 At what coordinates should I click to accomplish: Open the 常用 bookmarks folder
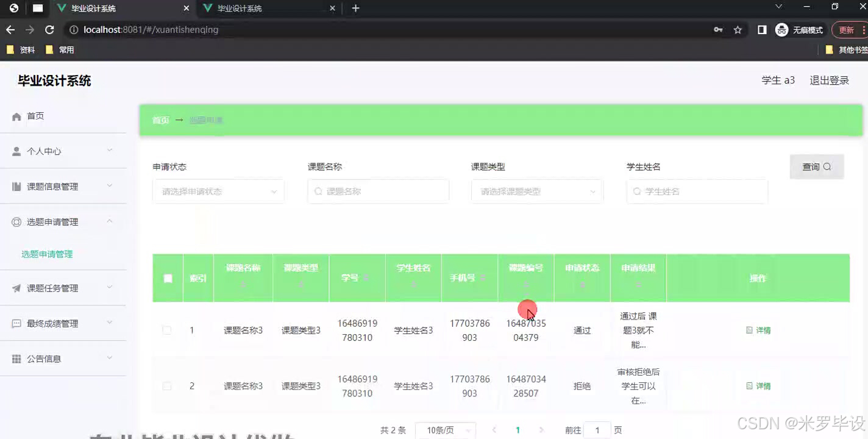pos(54,50)
